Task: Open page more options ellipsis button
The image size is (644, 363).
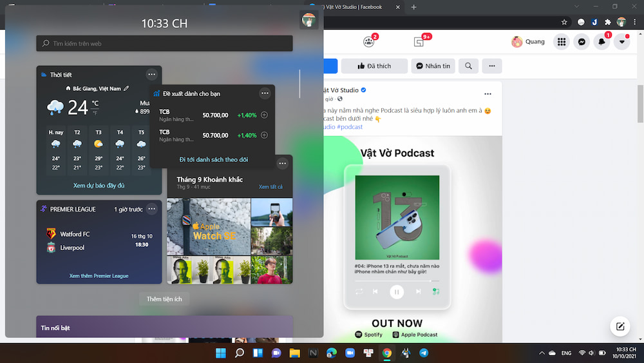Action: click(491, 66)
